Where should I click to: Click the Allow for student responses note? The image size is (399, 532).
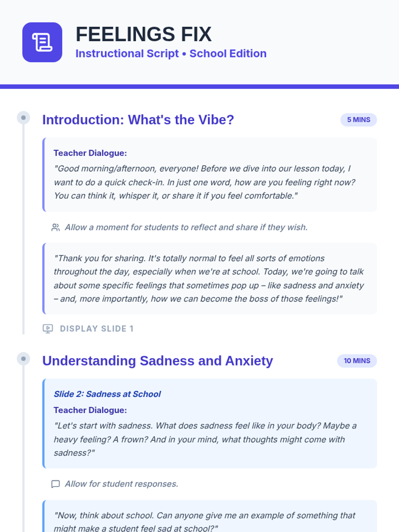[x=121, y=484]
